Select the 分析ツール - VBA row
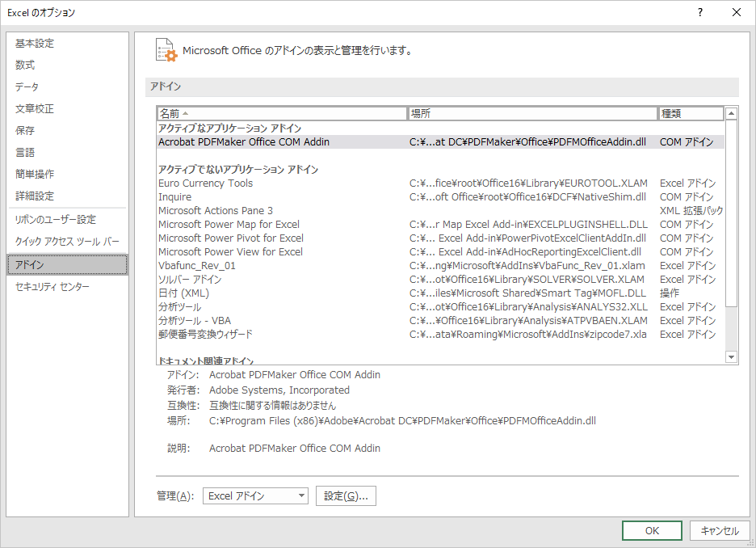The image size is (756, 548). click(441, 321)
